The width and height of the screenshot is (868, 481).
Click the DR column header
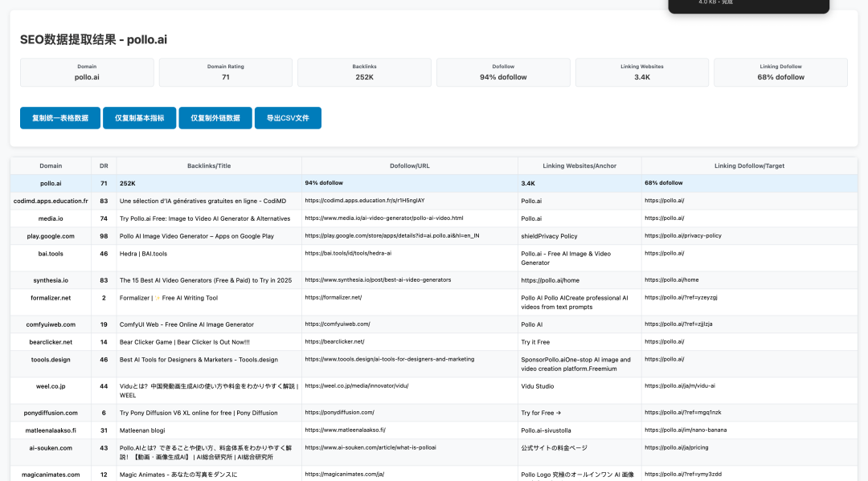[104, 166]
